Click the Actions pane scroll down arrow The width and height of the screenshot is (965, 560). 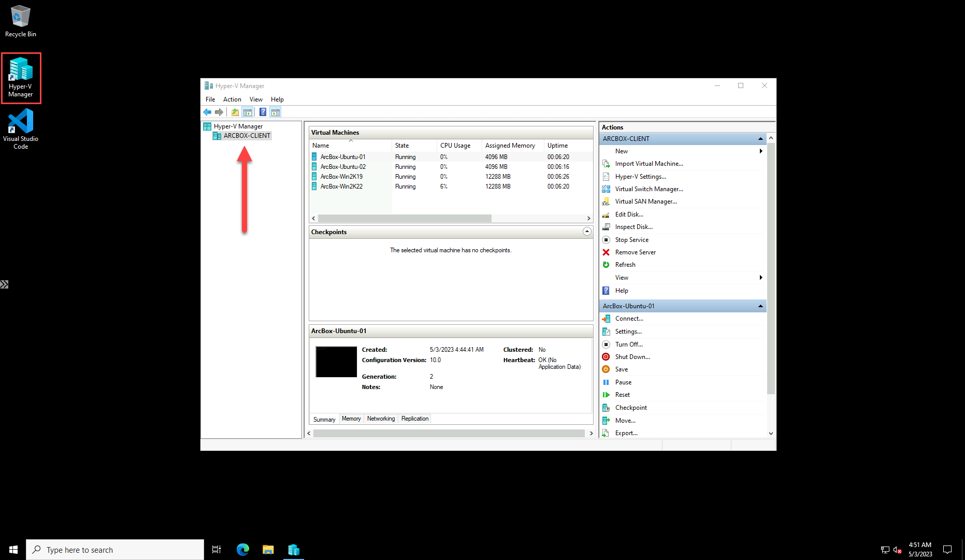pos(771,434)
